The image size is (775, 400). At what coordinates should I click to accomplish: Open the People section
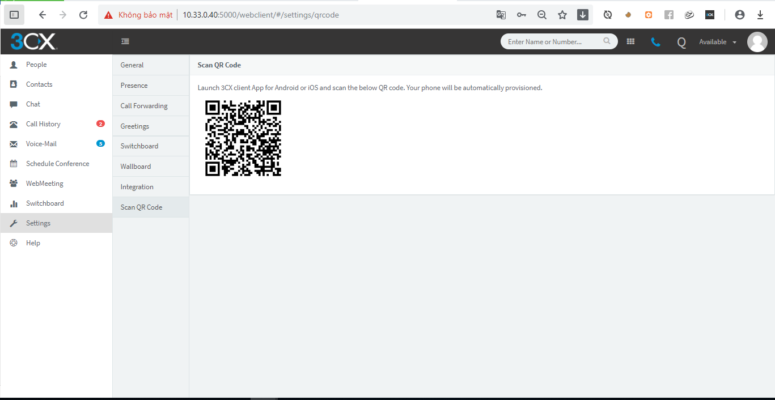tap(36, 64)
